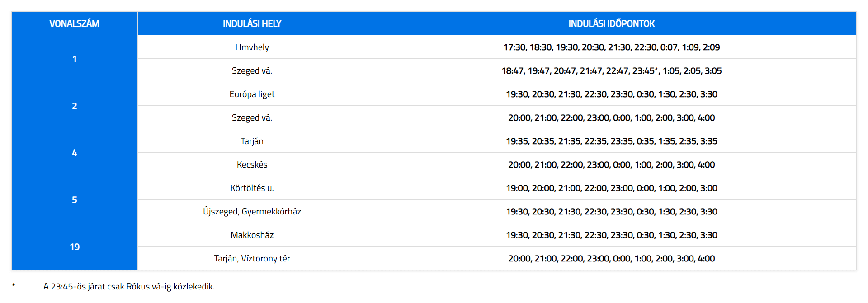868x303 pixels.
Task: Click the Kecskés departure place cell
Action: pos(252,164)
